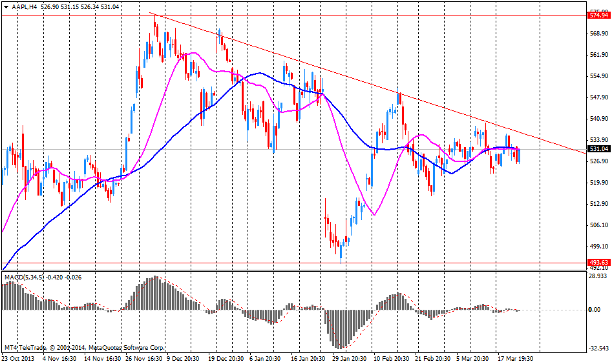Click the 499.10 price axis value
612x364 pixels.
point(599,247)
